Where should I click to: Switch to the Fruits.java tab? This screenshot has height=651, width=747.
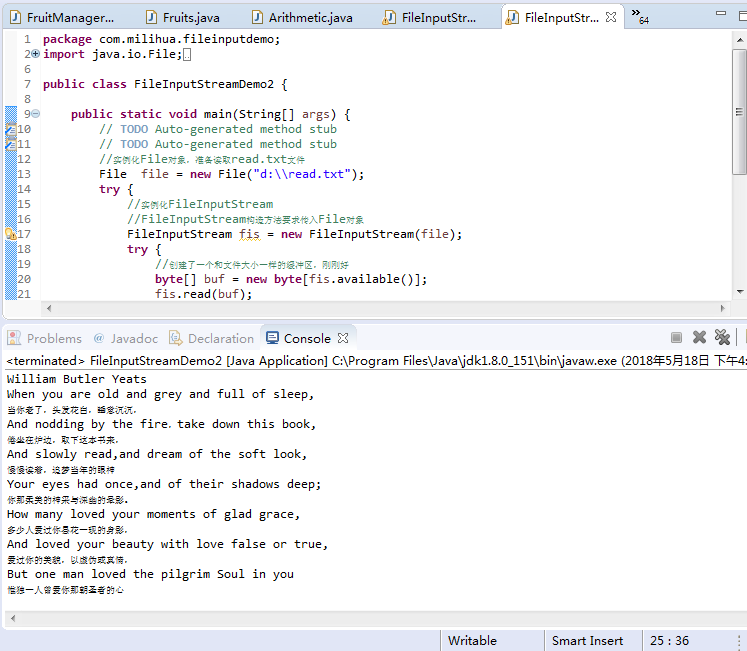[183, 18]
